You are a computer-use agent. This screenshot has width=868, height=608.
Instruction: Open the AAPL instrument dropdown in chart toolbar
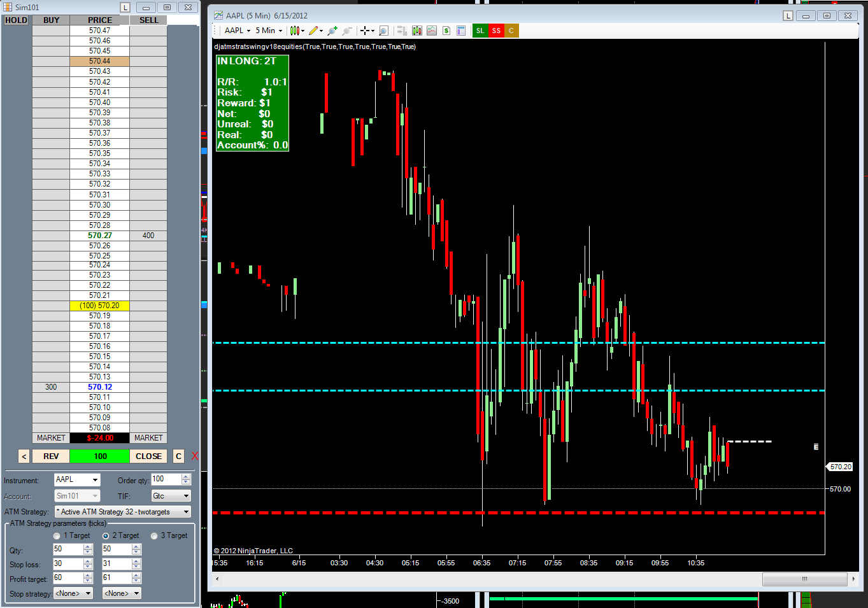(238, 31)
